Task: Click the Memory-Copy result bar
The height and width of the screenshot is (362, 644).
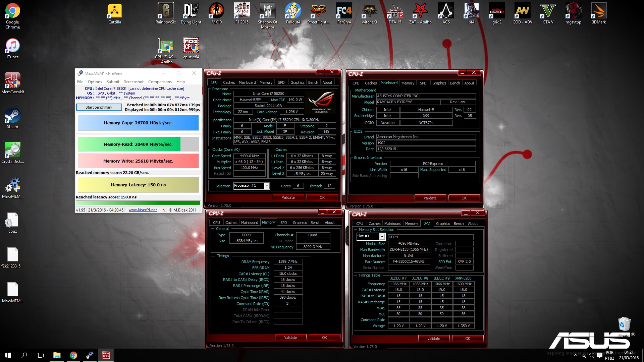Action: 138,123
